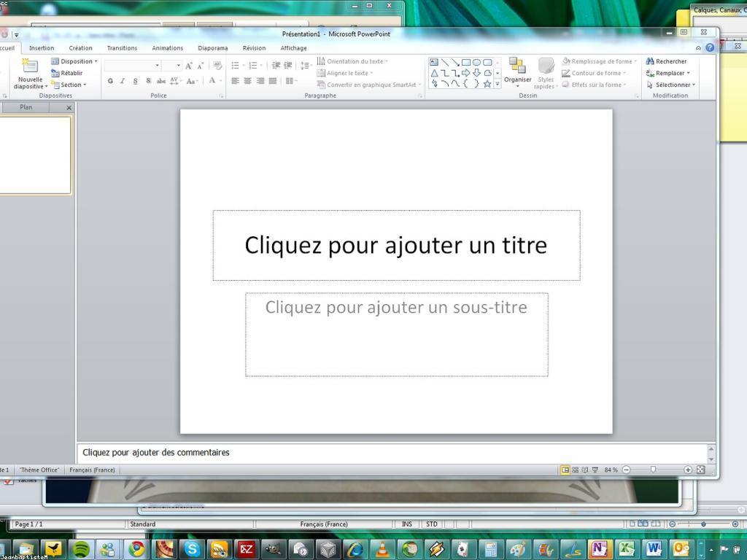This screenshot has height=560, width=747.
Task: Open the Rechercher search tool
Action: point(666,61)
